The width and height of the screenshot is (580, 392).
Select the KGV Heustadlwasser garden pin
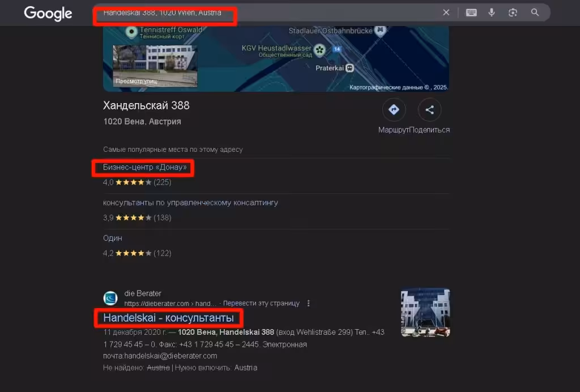click(x=319, y=49)
